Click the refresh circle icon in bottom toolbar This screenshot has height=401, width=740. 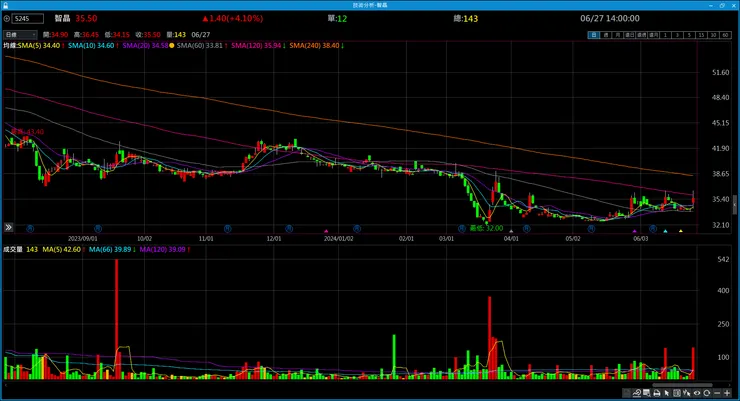[706, 393]
